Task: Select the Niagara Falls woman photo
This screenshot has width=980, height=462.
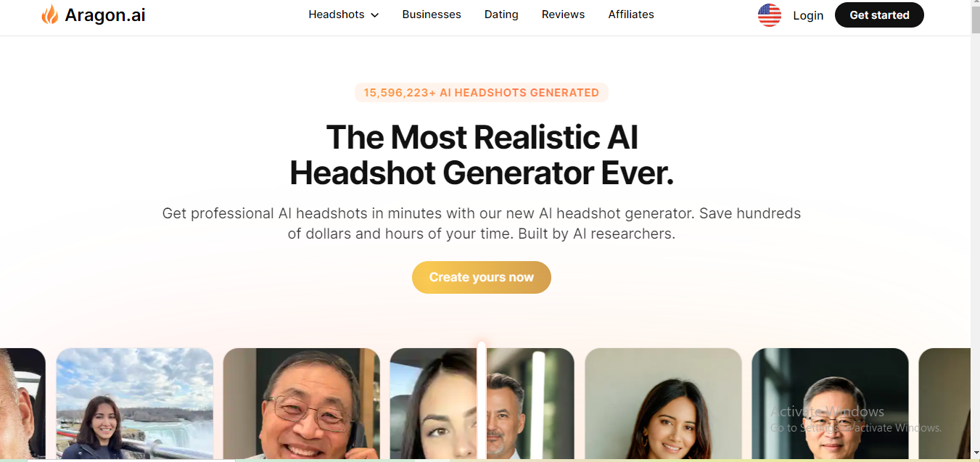Action: point(135,403)
